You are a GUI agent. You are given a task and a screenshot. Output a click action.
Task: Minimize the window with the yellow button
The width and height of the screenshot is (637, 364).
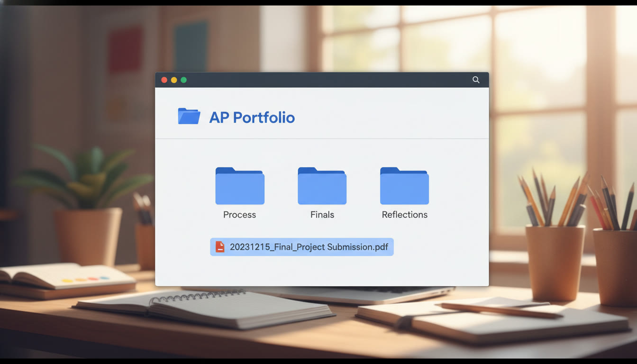point(174,80)
